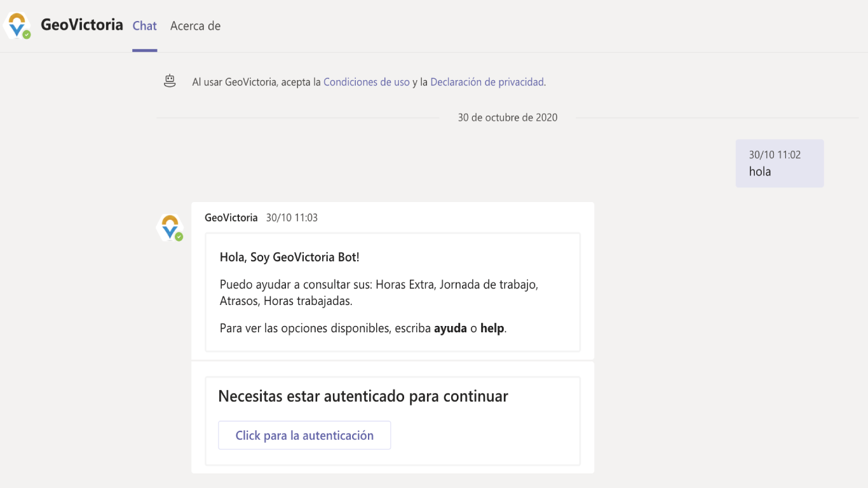
Task: Switch to the Chat tab
Action: point(145,26)
